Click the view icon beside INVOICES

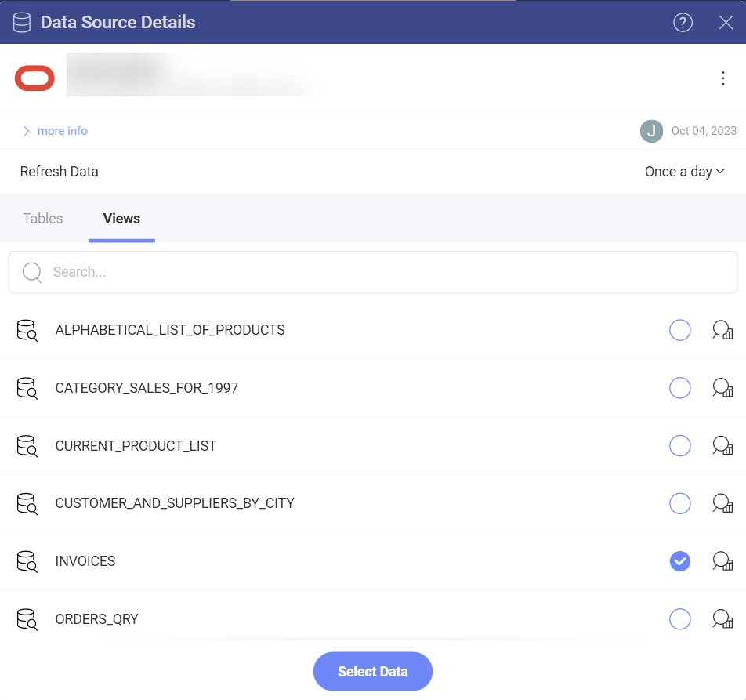coord(27,561)
